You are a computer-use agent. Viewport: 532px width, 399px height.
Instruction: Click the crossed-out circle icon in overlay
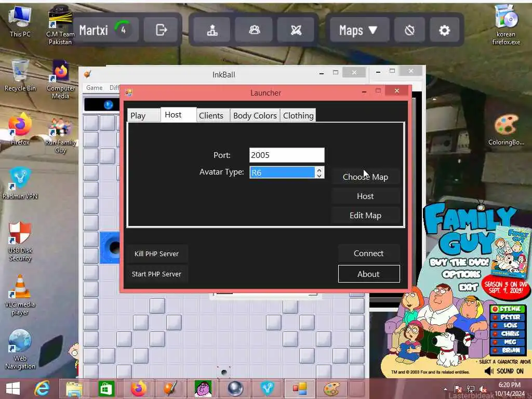click(x=409, y=30)
